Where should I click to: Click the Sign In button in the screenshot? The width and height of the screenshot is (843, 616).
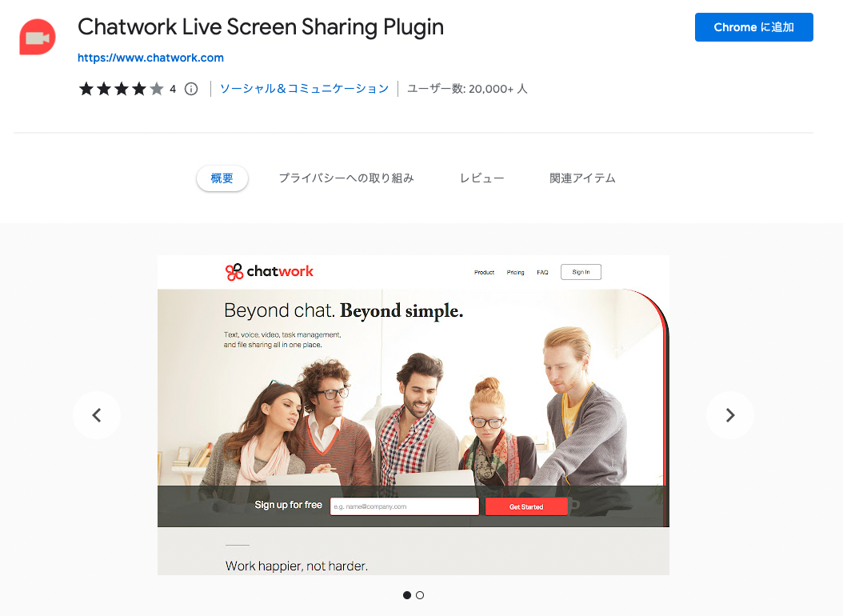(581, 271)
